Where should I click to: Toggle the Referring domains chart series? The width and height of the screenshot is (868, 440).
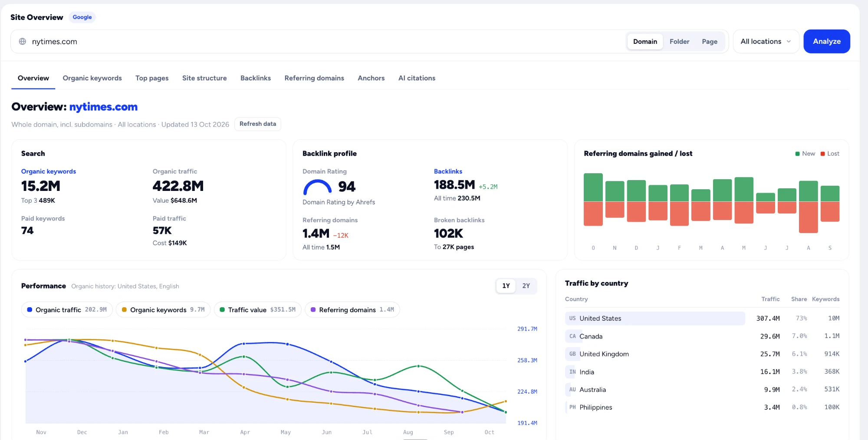(x=352, y=310)
